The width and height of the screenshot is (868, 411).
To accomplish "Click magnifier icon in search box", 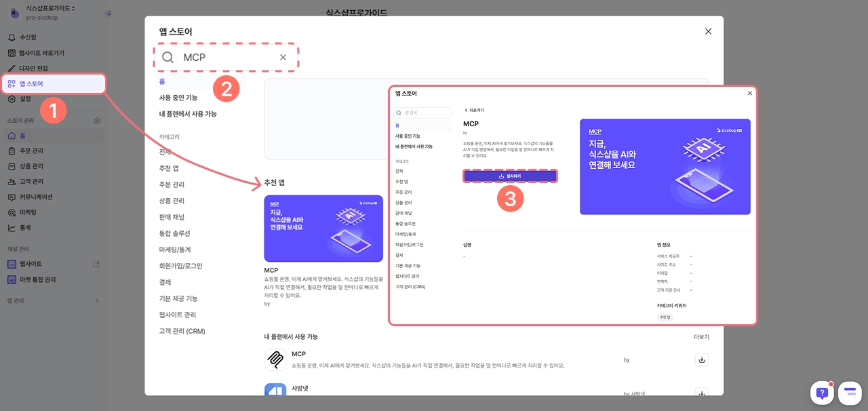I will point(167,58).
